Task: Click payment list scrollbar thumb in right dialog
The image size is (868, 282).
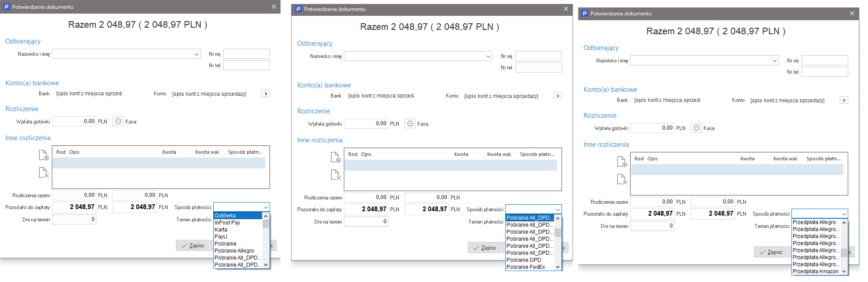Action: click(x=844, y=253)
